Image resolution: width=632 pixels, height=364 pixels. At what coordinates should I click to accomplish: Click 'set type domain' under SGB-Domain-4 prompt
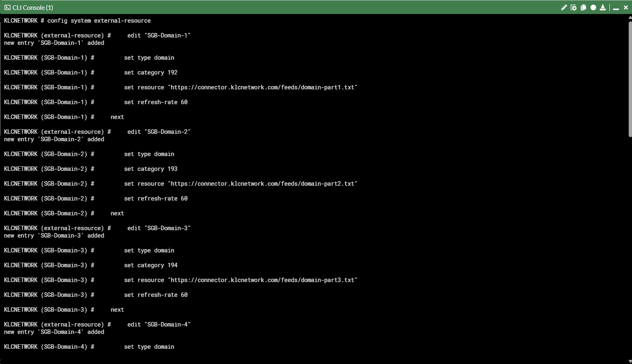149,347
